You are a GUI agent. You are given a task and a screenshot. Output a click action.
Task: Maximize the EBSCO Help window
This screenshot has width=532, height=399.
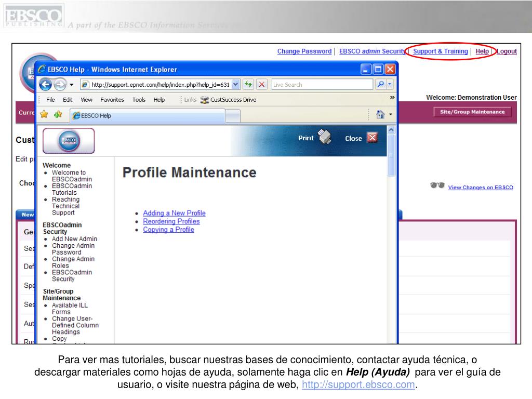[378, 69]
